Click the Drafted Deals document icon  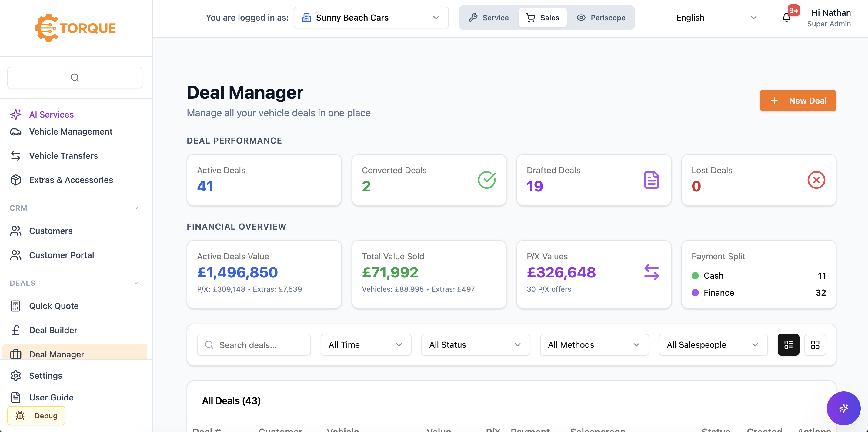point(651,180)
